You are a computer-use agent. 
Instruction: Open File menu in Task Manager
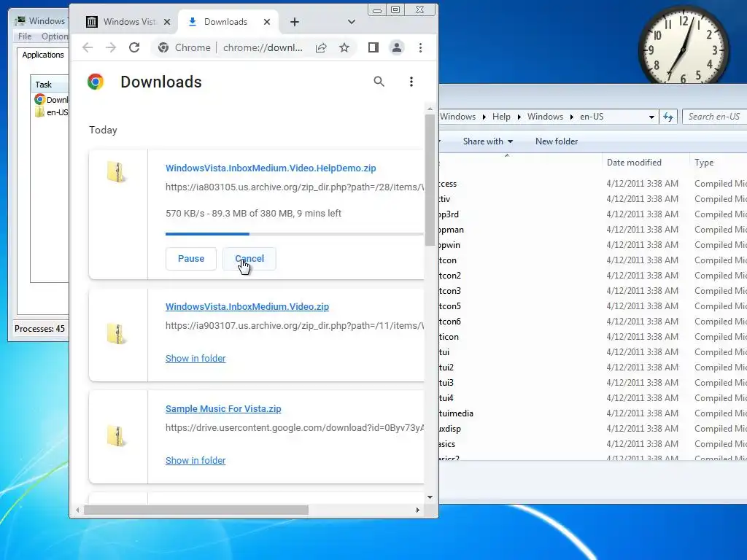coord(25,36)
